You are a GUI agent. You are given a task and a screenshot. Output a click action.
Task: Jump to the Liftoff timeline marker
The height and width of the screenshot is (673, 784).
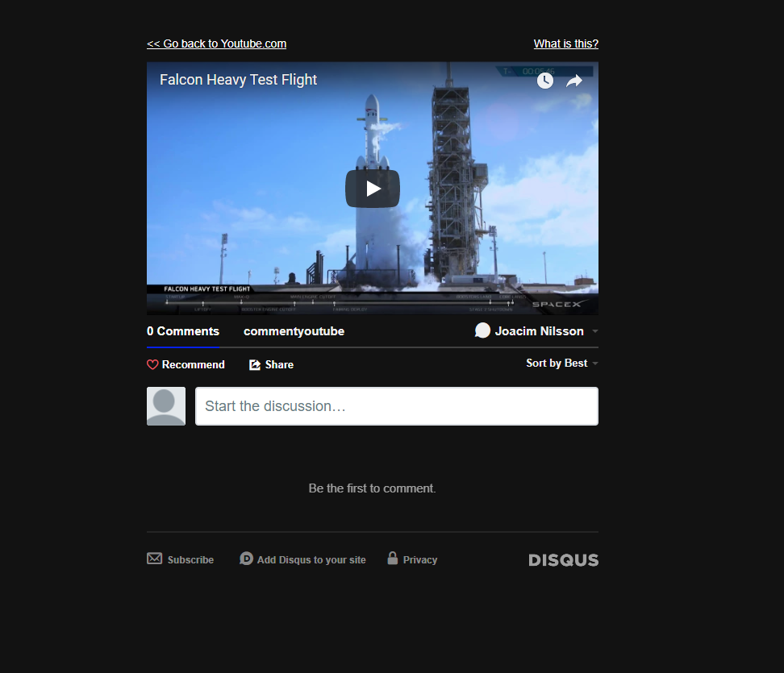pos(202,301)
